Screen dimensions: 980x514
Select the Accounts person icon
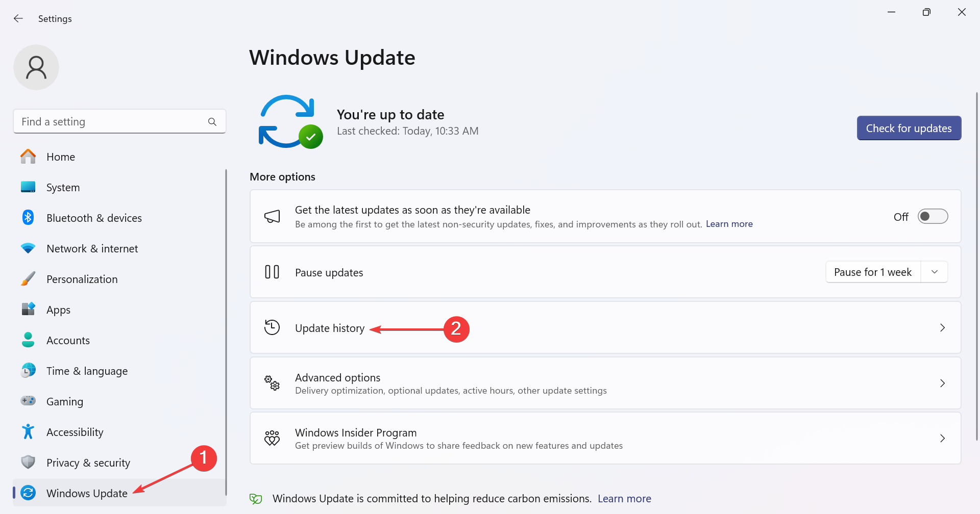point(28,340)
